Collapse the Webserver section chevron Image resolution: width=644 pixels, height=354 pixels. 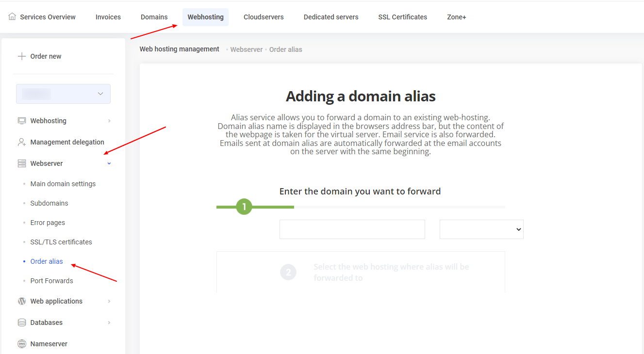109,163
